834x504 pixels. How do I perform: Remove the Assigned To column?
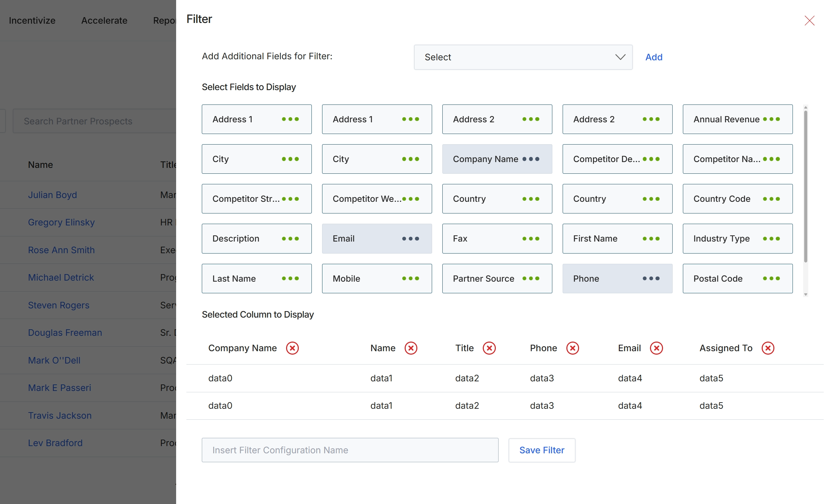click(768, 348)
